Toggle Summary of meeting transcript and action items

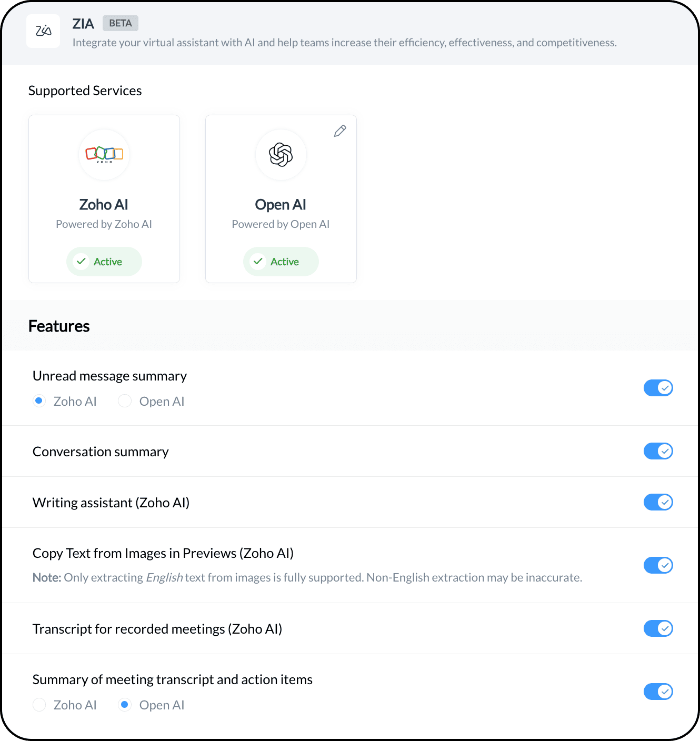click(x=658, y=692)
